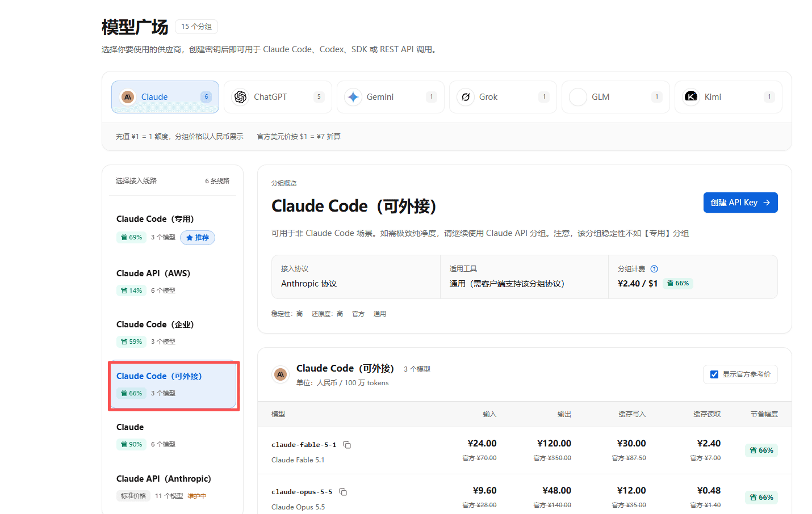The image size is (812, 514).
Task: Click the 标准价格 tag
Action: [x=133, y=496]
